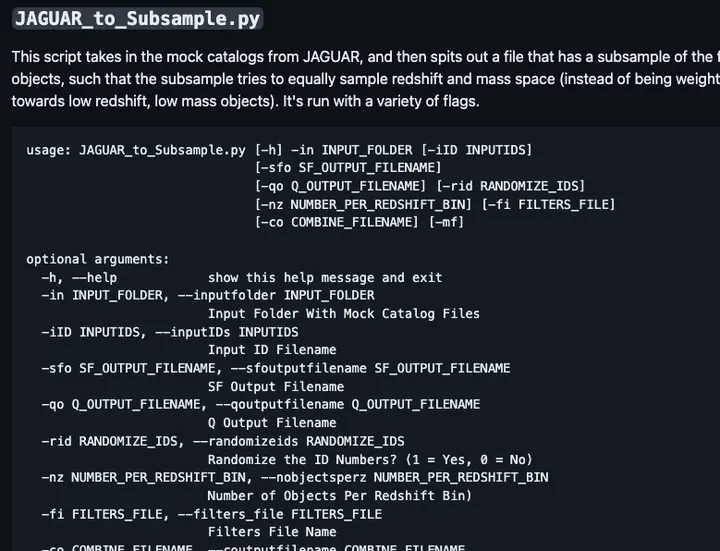Click the '-h, --help' argument line
720x551 pixels.
[x=79, y=277]
